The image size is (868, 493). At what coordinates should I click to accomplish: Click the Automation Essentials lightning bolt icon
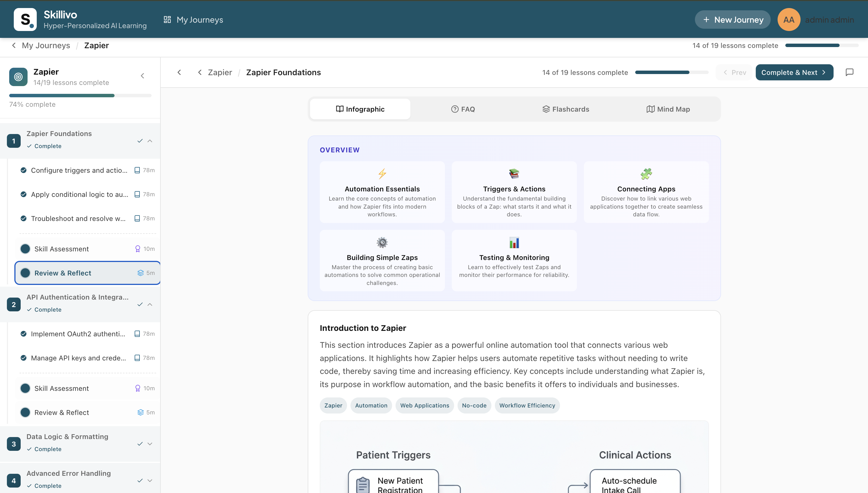tap(382, 174)
